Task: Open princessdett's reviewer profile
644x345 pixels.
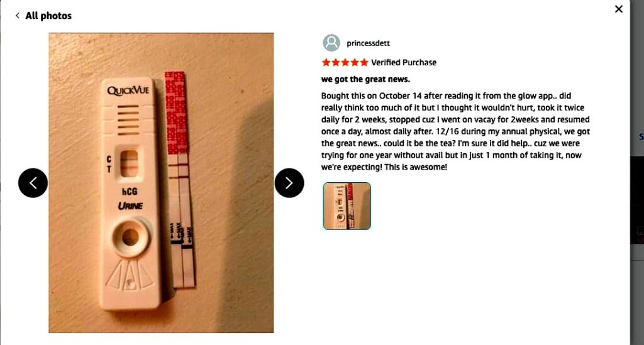Action: click(x=368, y=43)
